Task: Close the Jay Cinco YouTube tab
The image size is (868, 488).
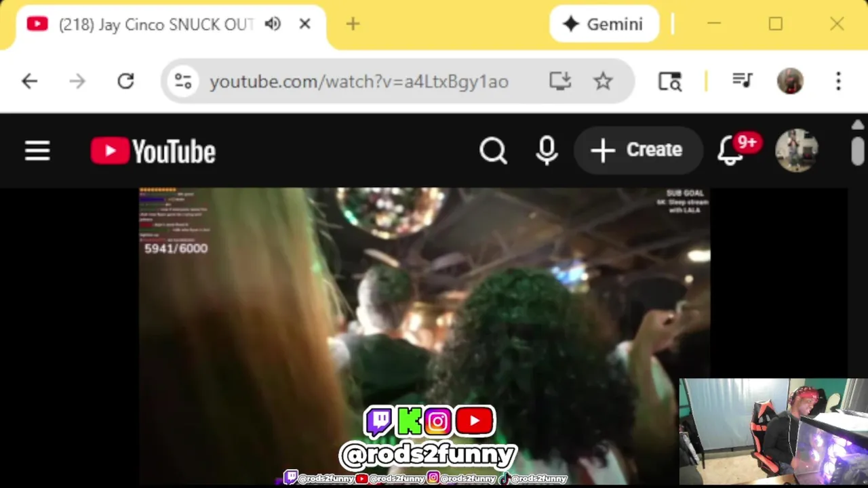Action: pyautogui.click(x=304, y=24)
